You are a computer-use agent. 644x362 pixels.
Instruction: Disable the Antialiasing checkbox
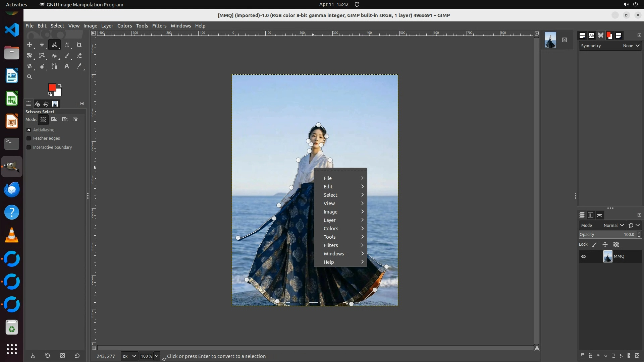point(29,130)
